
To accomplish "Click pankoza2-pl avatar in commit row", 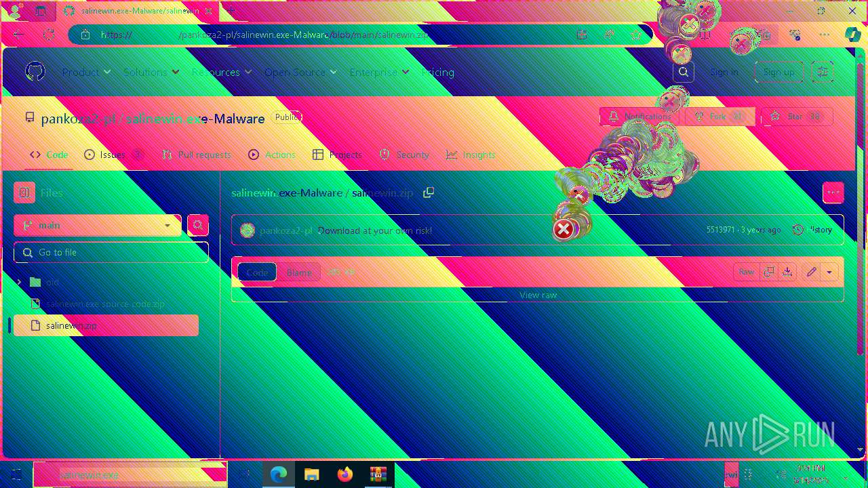I will 248,230.
